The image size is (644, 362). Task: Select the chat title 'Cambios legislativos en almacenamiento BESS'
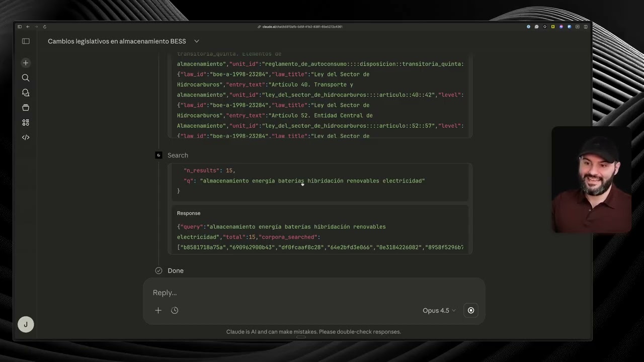click(x=117, y=41)
